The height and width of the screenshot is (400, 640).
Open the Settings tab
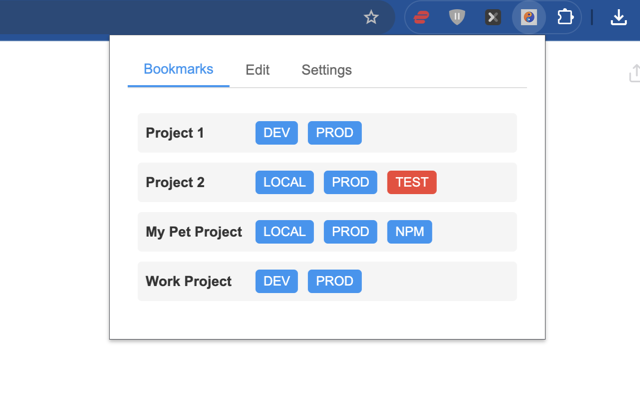coord(327,70)
